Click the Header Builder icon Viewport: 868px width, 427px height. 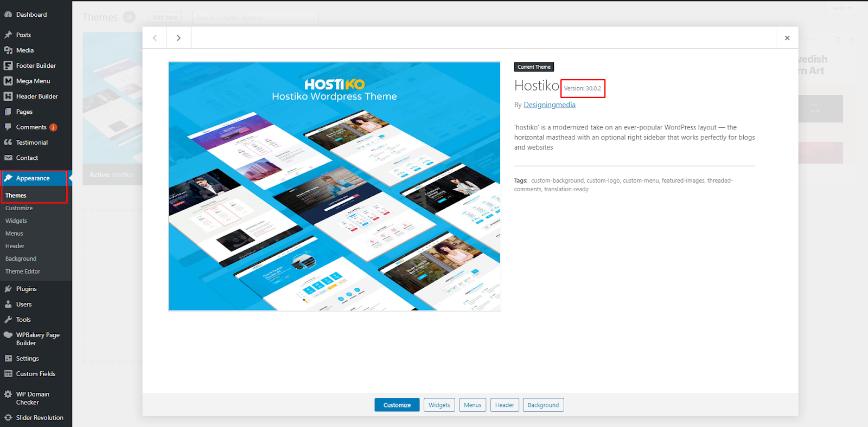click(8, 96)
